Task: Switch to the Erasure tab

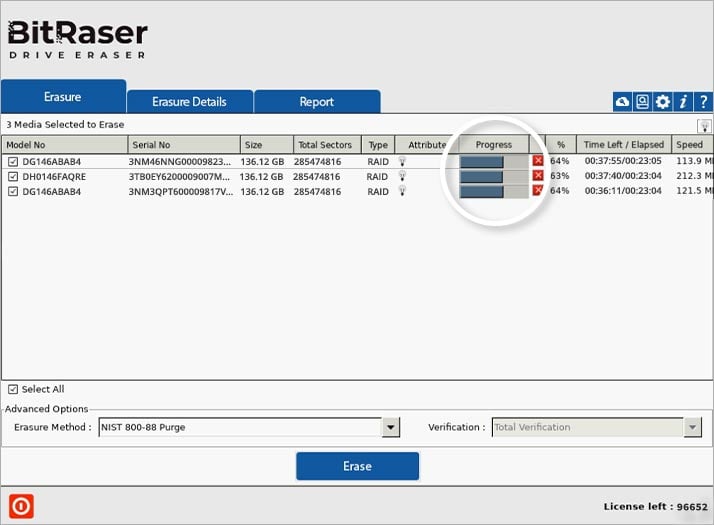Action: tap(63, 97)
